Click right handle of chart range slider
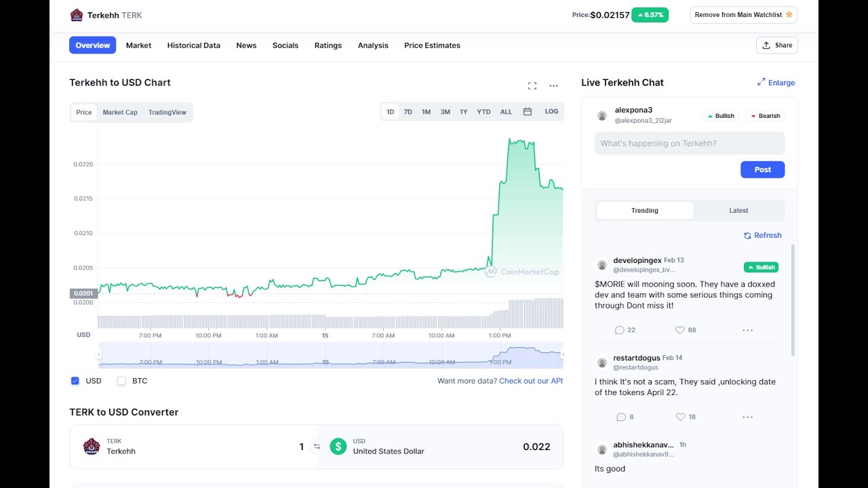Image resolution: width=868 pixels, height=488 pixels. (x=562, y=354)
